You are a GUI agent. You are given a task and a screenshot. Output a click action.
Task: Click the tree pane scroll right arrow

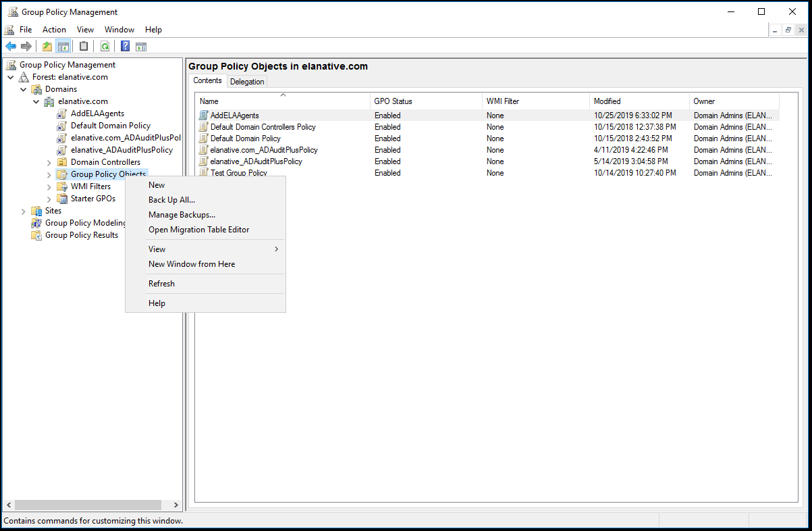[176, 505]
